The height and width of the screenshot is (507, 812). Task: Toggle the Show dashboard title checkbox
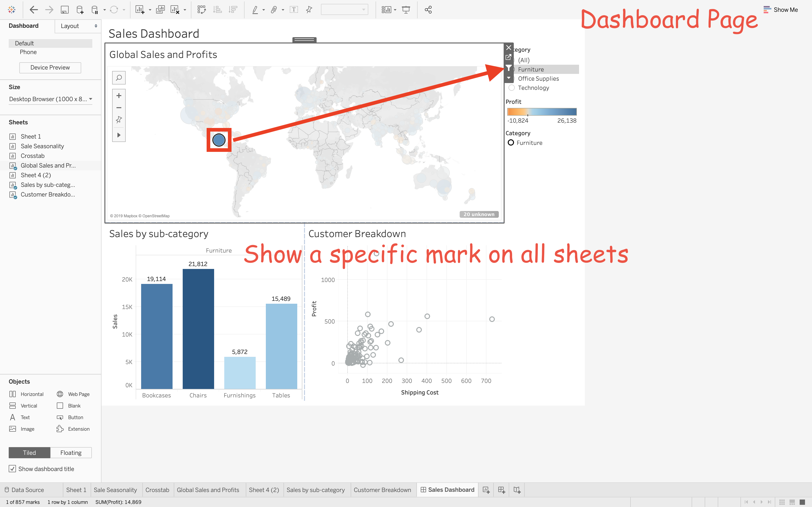pyautogui.click(x=12, y=469)
